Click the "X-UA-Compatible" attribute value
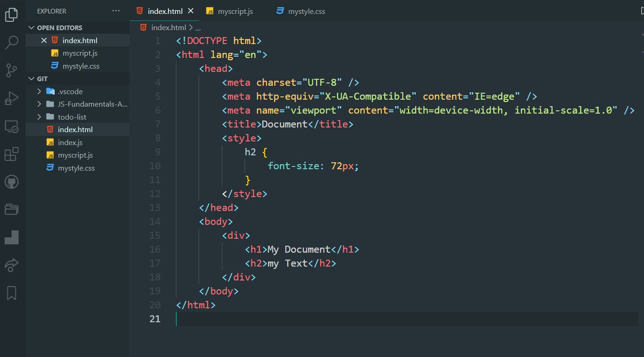The height and width of the screenshot is (357, 644). coord(368,96)
